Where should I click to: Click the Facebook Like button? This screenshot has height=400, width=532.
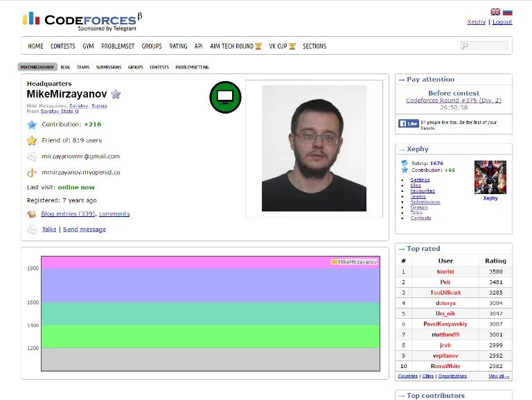tap(409, 123)
